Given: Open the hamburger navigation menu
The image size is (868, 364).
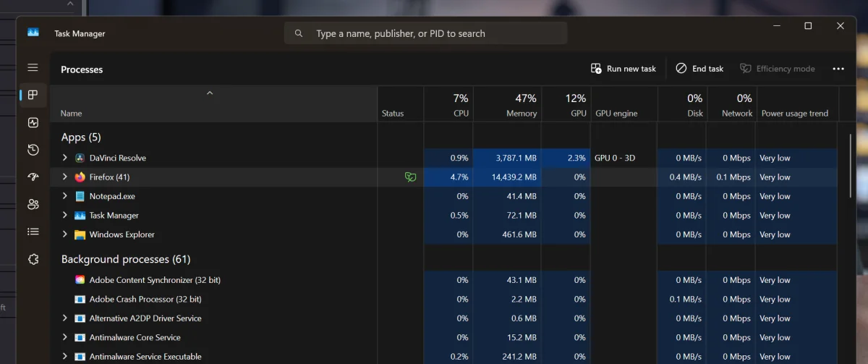Looking at the screenshot, I should (33, 67).
